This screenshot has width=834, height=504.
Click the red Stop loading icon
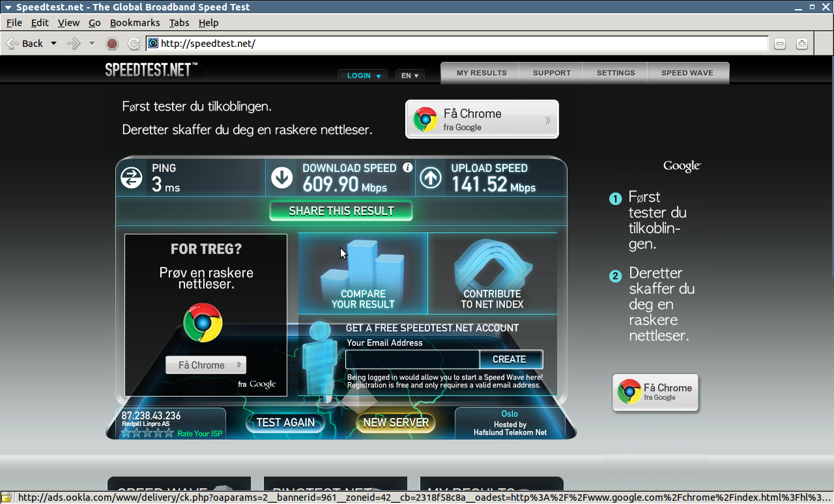(x=112, y=44)
